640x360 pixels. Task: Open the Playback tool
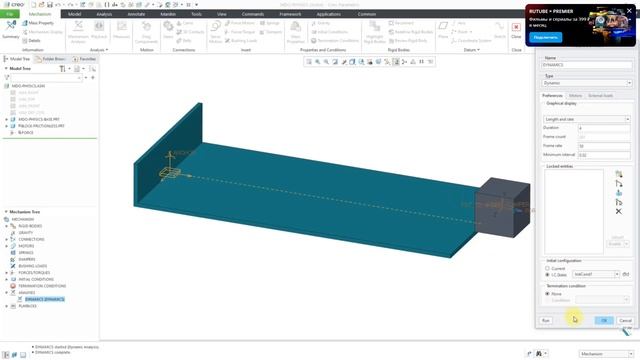[99, 30]
